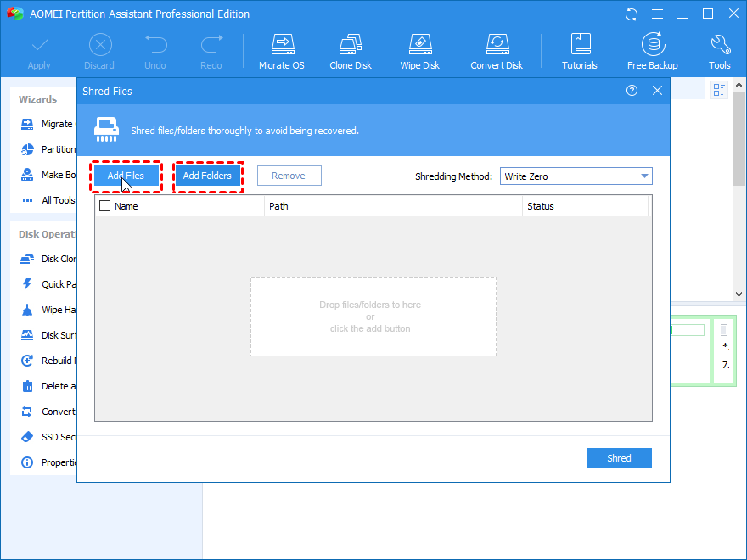Click the main window scroll down arrow
Image resolution: width=747 pixels, height=560 pixels.
(x=739, y=294)
